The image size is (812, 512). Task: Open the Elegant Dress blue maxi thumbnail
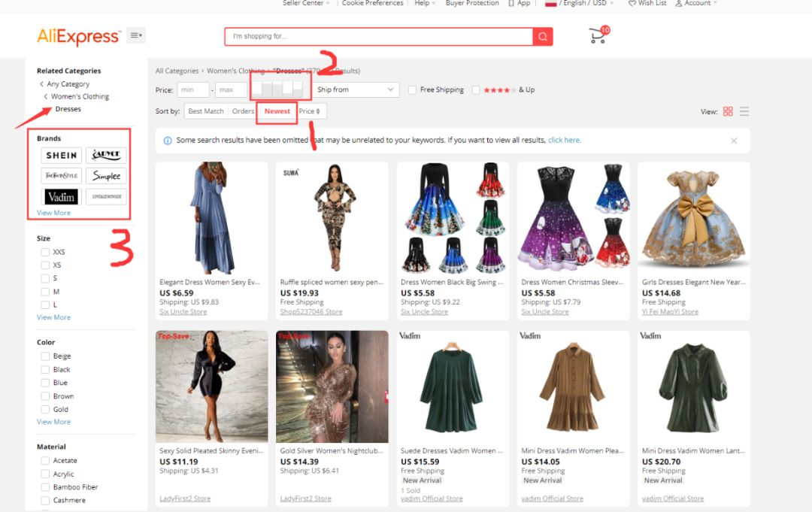pyautogui.click(x=212, y=218)
